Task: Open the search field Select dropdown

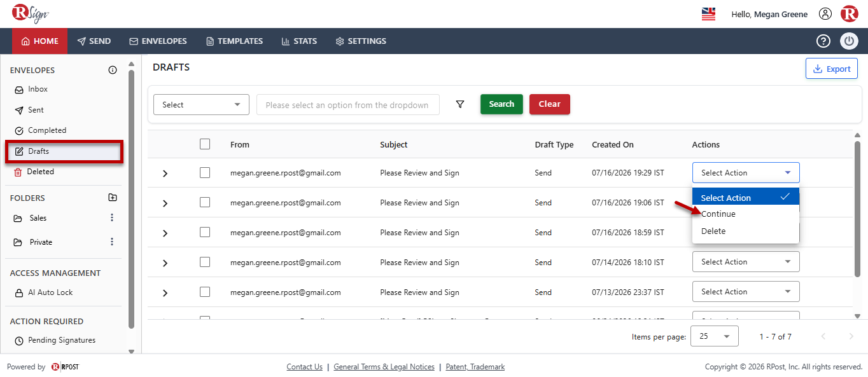Action: [201, 105]
